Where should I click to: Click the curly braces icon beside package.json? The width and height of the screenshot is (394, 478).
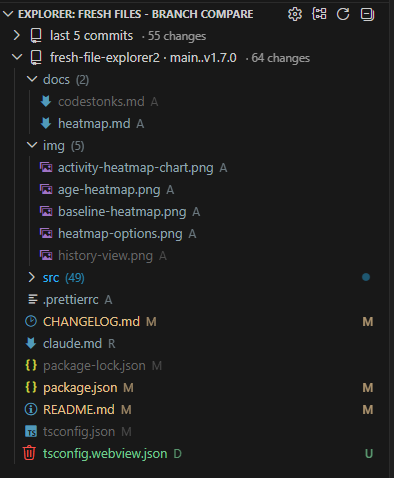coord(31,387)
